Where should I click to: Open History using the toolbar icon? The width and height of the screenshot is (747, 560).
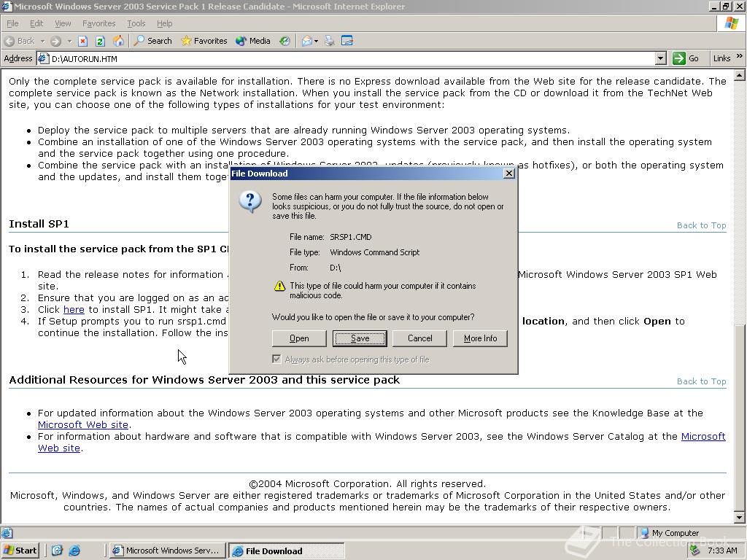click(285, 41)
